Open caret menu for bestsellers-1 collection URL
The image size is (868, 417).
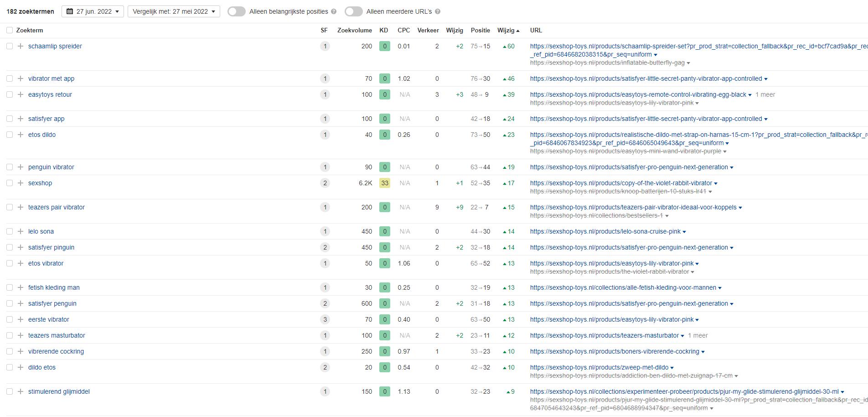(x=667, y=216)
